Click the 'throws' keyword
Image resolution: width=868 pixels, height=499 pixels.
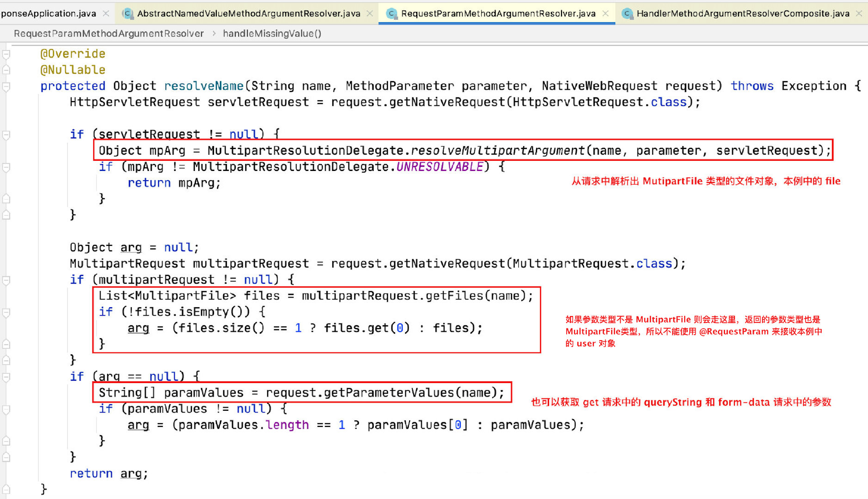(752, 86)
